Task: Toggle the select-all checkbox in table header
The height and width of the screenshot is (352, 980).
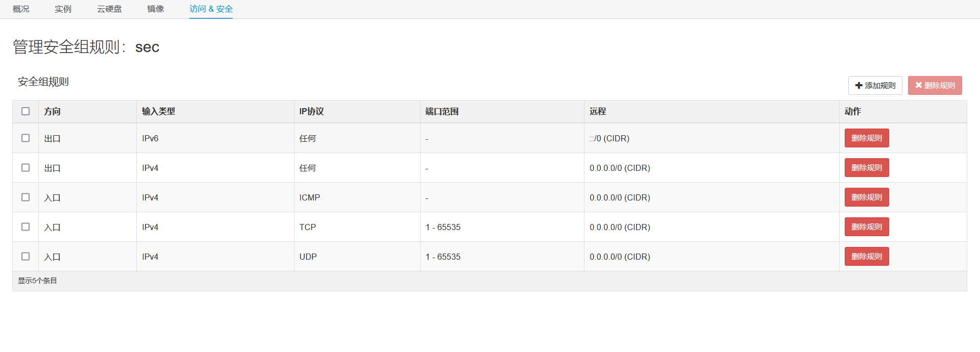Action: point(26,111)
